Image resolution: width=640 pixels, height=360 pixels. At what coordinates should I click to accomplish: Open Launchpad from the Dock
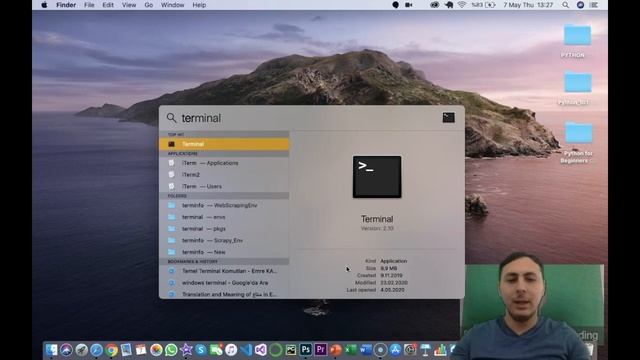pyautogui.click(x=81, y=350)
